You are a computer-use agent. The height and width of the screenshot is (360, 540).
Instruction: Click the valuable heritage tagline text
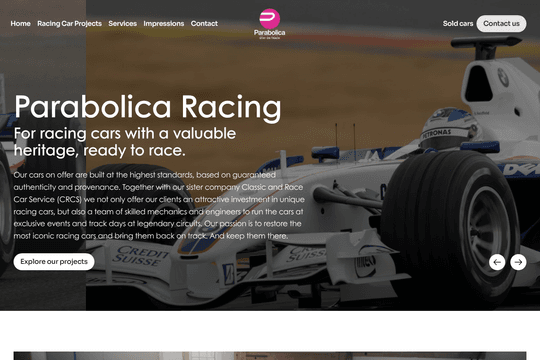coord(125,142)
